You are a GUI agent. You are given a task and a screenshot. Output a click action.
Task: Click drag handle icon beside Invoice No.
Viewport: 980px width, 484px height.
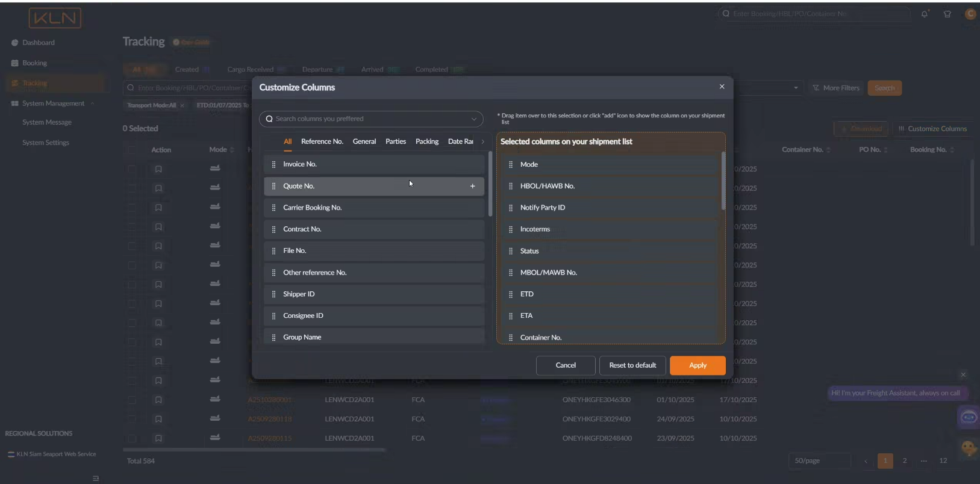[273, 164]
